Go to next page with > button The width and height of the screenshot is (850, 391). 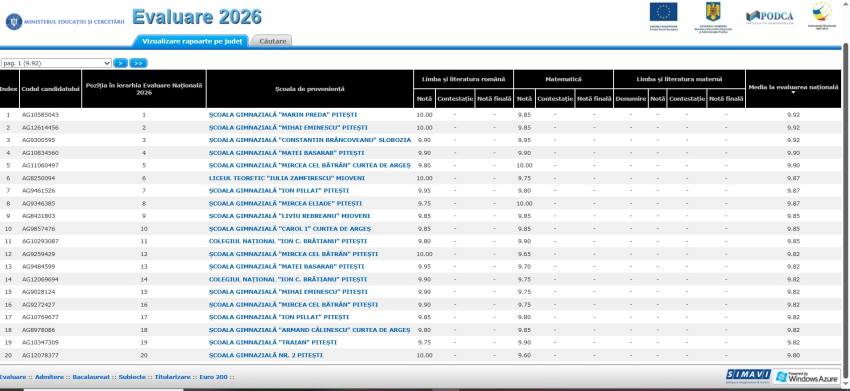(120, 63)
